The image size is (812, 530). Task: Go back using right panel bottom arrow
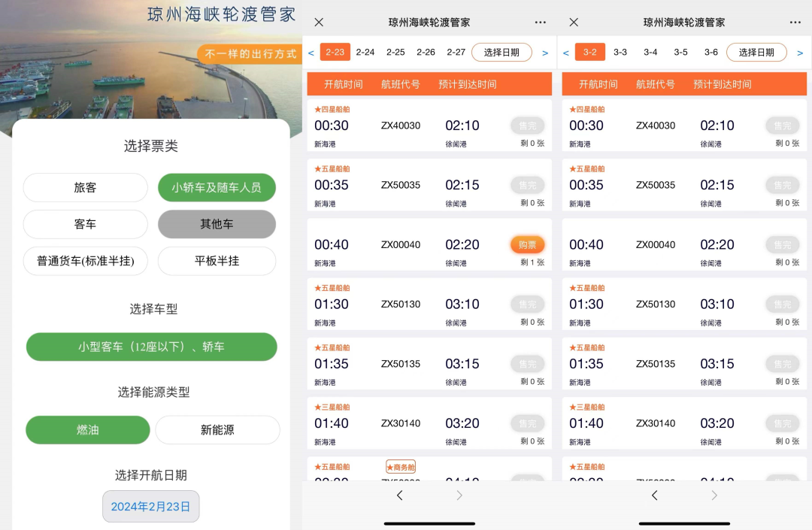(x=654, y=495)
